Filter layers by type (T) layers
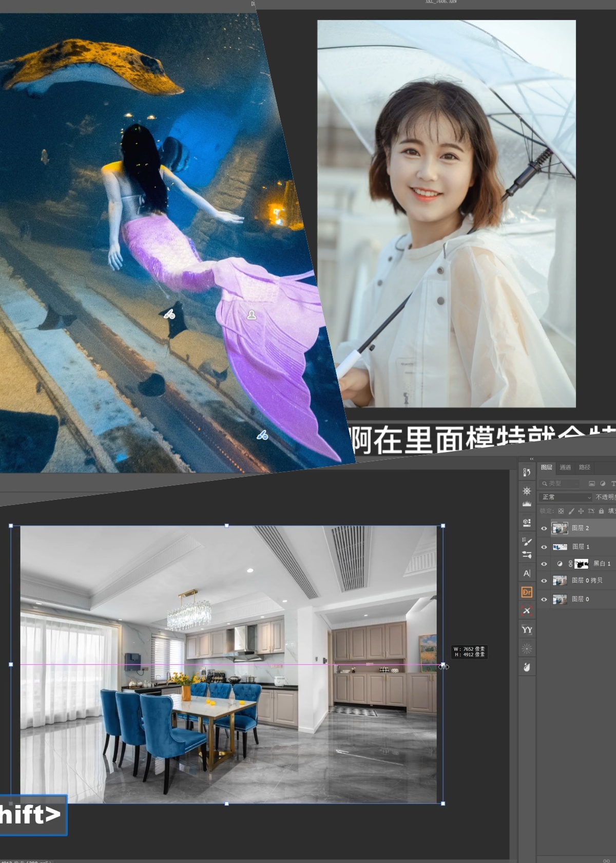The height and width of the screenshot is (863, 616). point(613,483)
